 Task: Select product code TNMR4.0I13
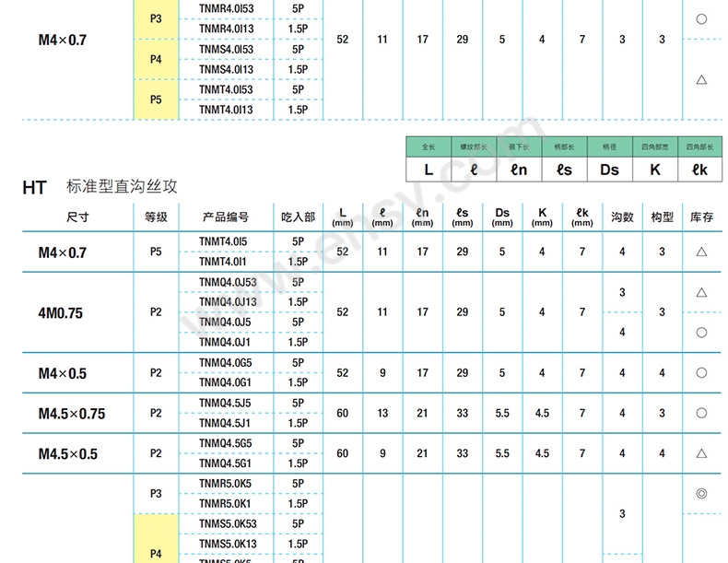click(226, 29)
